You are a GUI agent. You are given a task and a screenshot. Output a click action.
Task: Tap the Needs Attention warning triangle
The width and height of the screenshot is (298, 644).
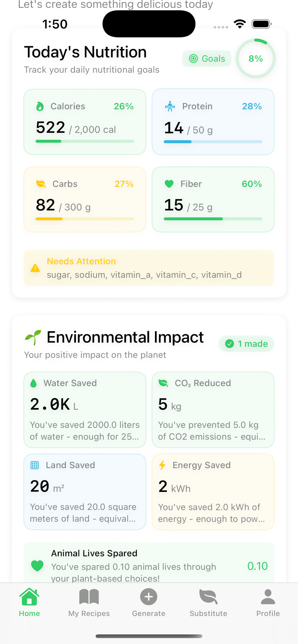(x=35, y=268)
